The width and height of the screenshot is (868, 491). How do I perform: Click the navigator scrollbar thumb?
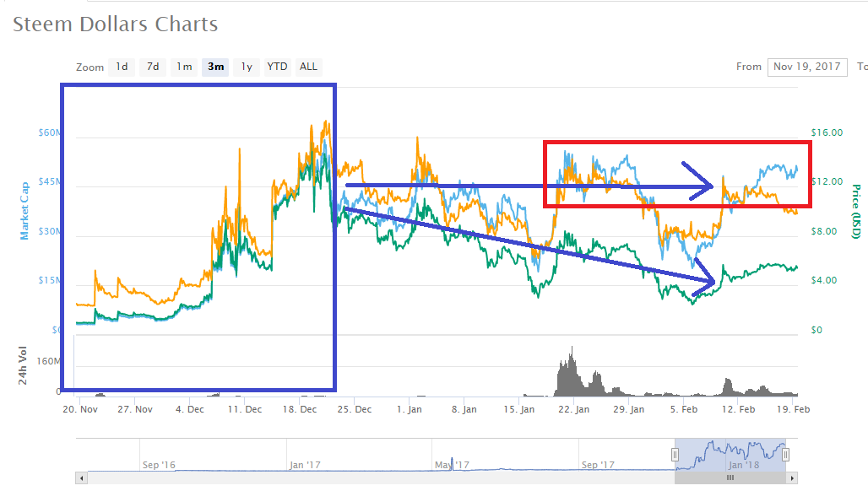point(730,478)
